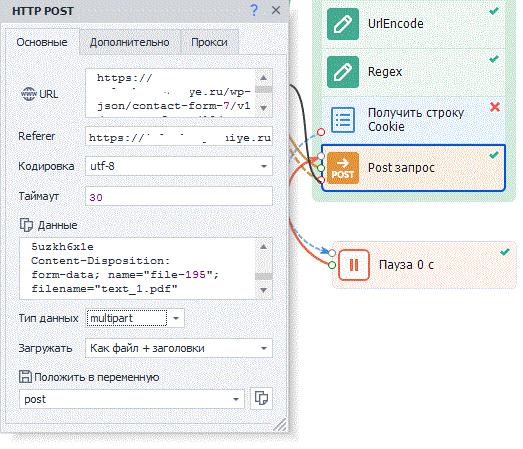
Task: Click the save icon near Положить в переменную
Action: coord(25,377)
